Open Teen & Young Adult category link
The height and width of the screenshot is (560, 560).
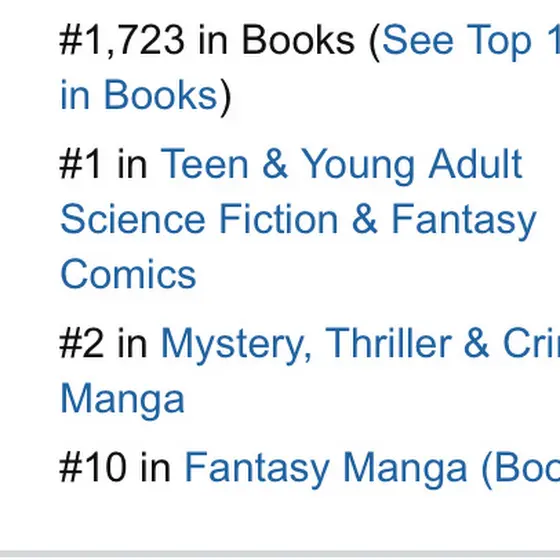pyautogui.click(x=341, y=164)
